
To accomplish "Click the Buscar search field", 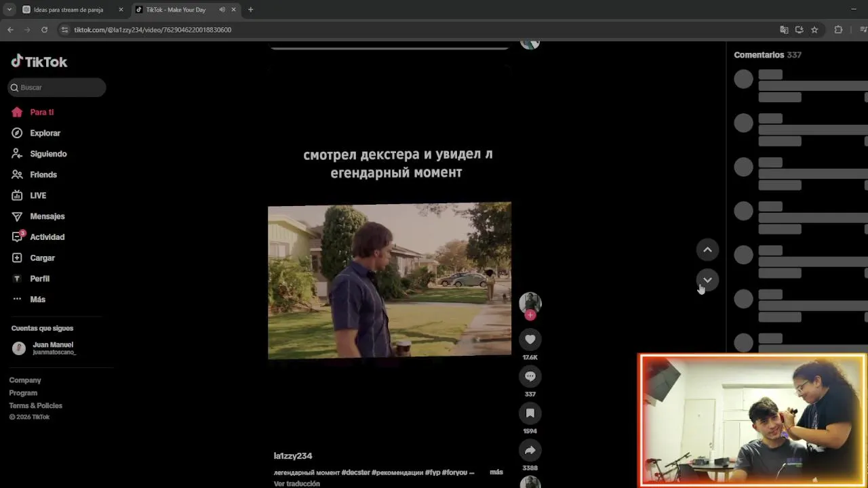I will [57, 87].
